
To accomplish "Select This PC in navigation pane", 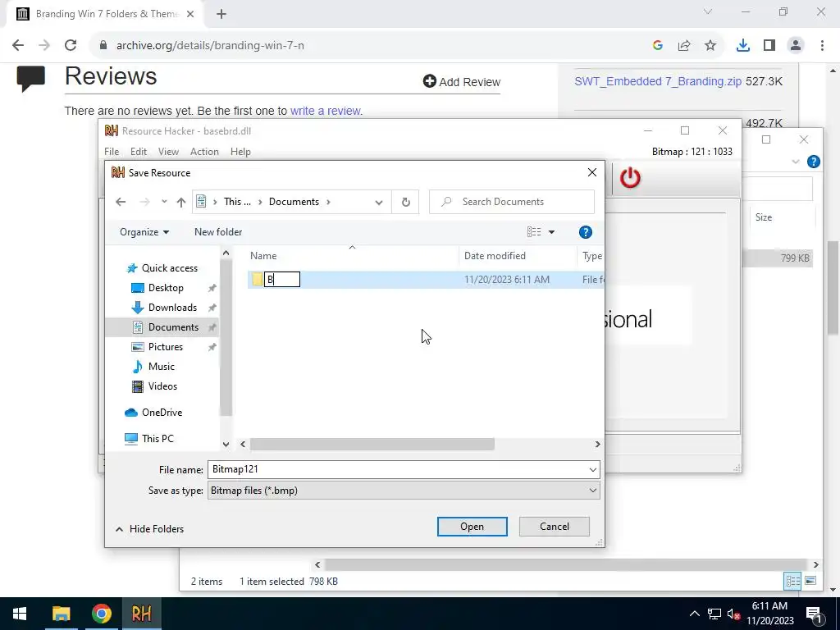I will 157,439.
